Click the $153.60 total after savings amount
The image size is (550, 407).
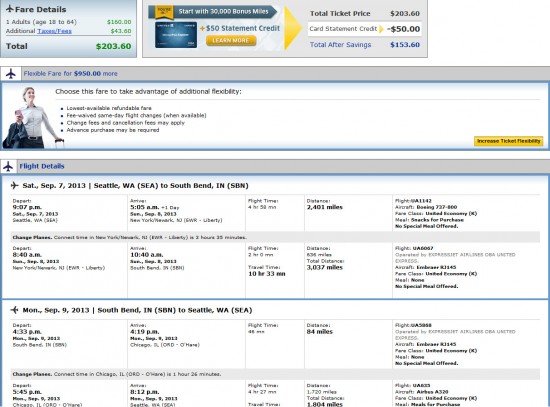pos(405,45)
